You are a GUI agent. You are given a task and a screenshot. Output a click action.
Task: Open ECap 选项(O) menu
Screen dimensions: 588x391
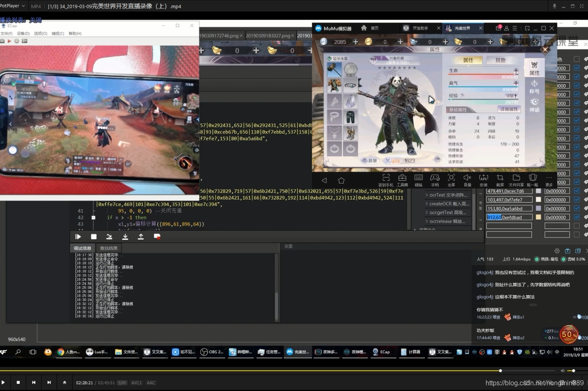click(40, 34)
